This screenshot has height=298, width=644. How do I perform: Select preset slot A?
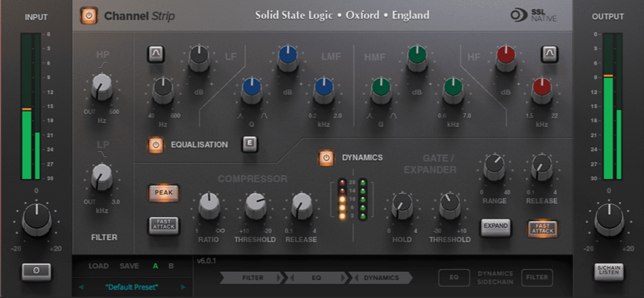point(156,266)
